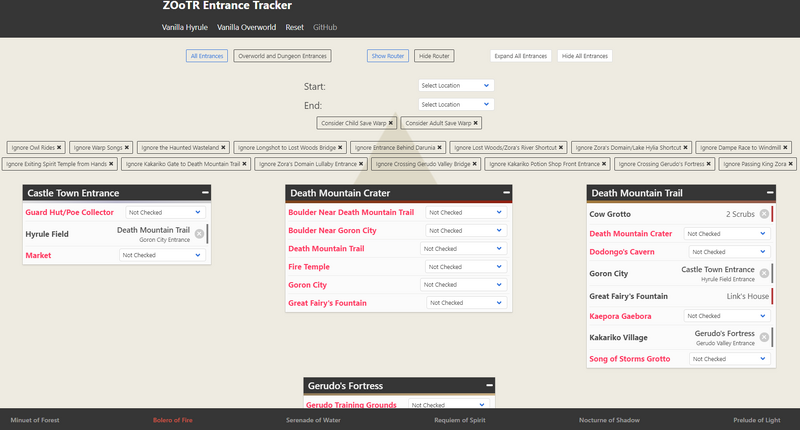Open the End location dropdown
Screen dimensions: 800x430
(456, 104)
